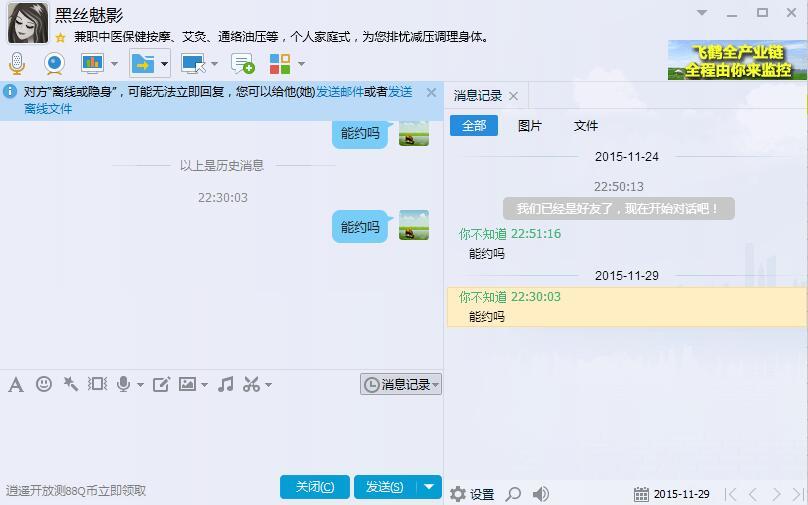Click the 发送邮件 link
Viewport: 808px width, 505px height.
340,92
